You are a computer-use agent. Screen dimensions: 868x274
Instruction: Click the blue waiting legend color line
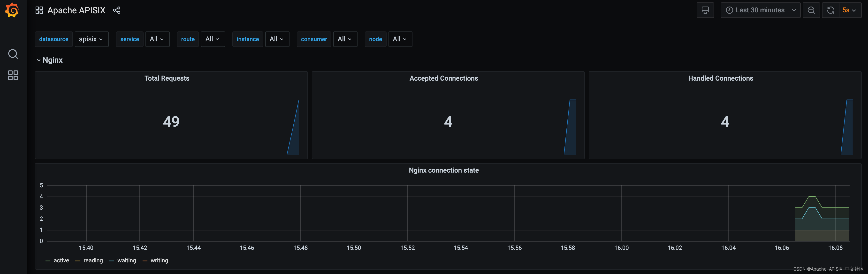tap(112, 261)
